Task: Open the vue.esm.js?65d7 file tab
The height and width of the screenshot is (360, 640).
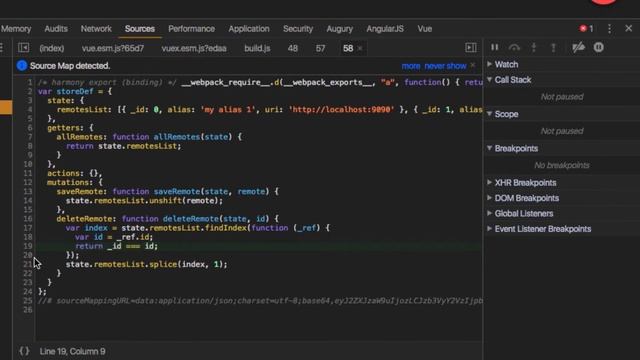Action: pyautogui.click(x=113, y=48)
